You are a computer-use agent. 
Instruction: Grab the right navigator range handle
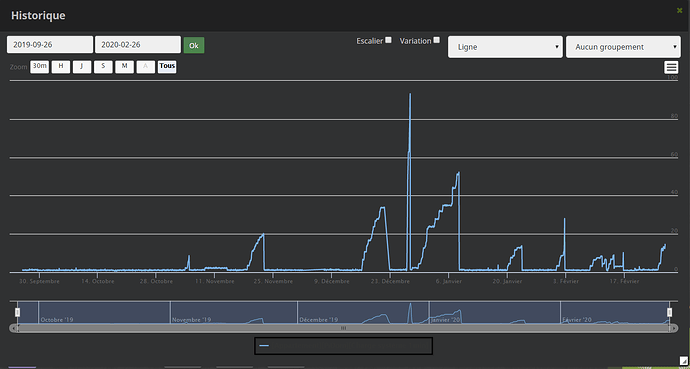coord(669,312)
